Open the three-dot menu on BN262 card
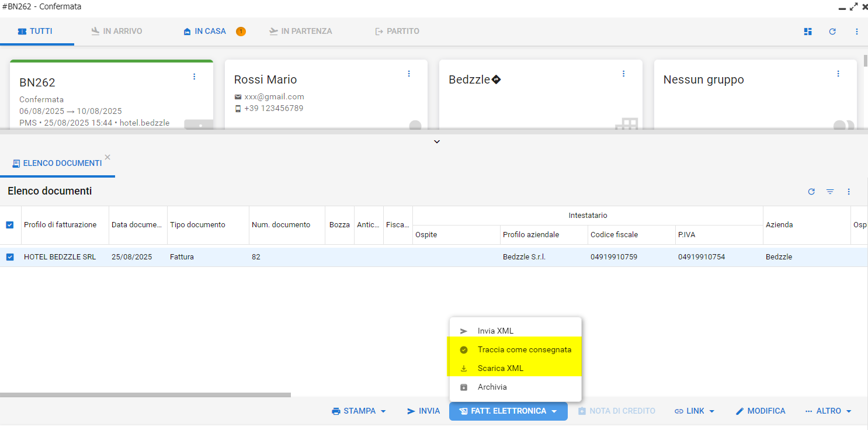 pos(195,77)
